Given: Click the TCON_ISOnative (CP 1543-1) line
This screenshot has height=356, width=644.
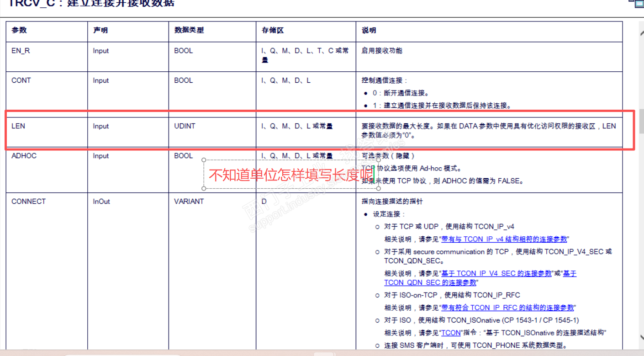Looking at the screenshot, I should point(481,320).
